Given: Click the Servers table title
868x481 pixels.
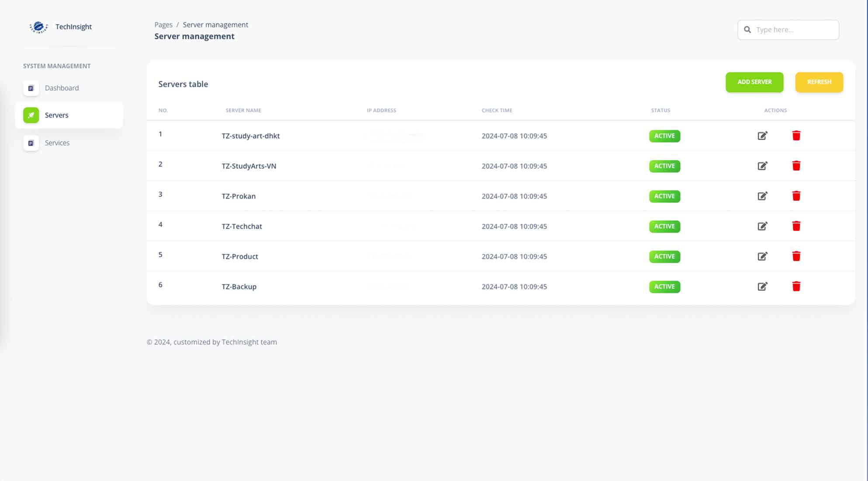Looking at the screenshot, I should pyautogui.click(x=183, y=84).
